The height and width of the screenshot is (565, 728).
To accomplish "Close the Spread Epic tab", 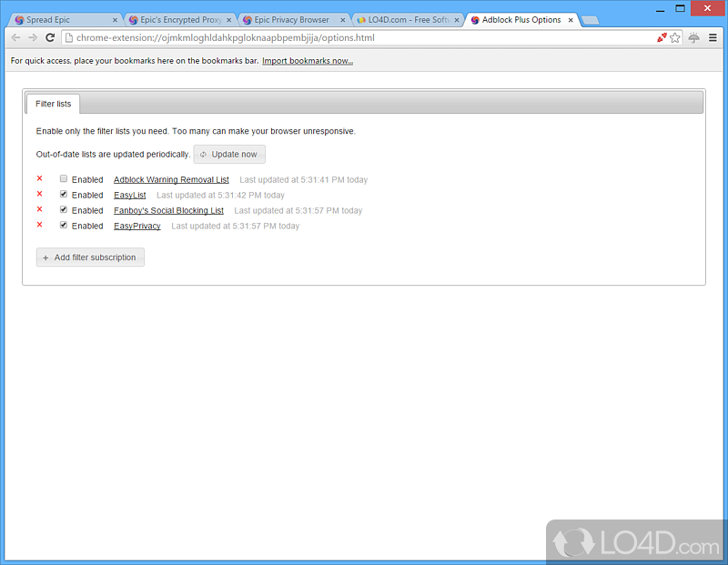I will click(x=116, y=20).
